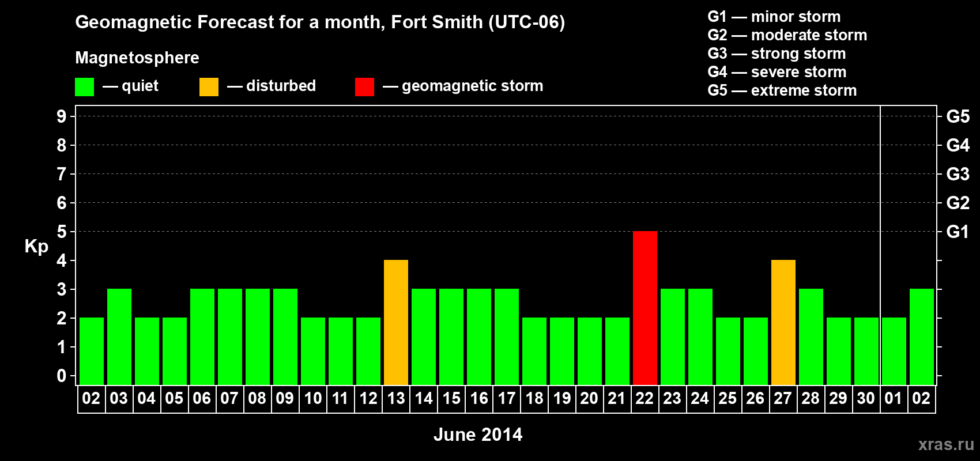Click the Kp value '3' on left axis

62,289
